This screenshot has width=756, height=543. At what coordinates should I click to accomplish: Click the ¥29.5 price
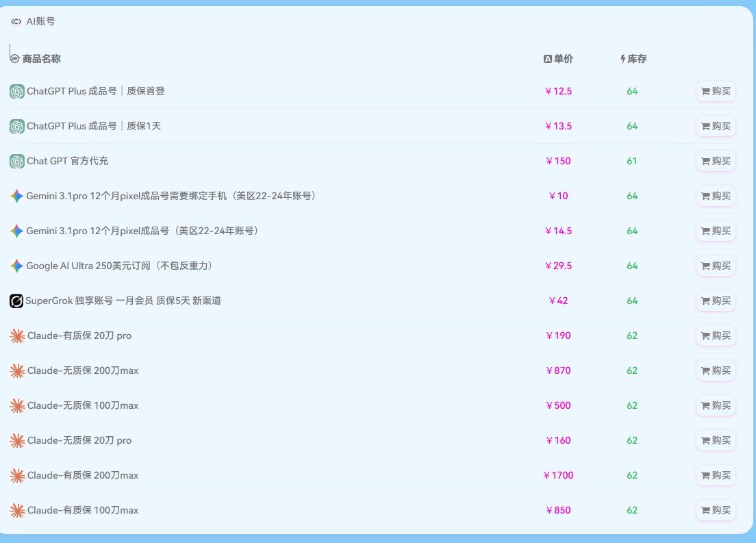tap(558, 266)
